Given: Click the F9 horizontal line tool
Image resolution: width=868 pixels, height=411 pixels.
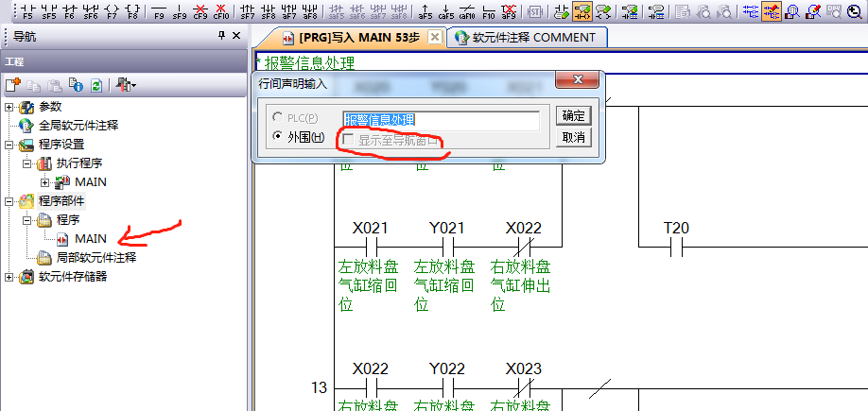Looking at the screenshot, I should [158, 11].
